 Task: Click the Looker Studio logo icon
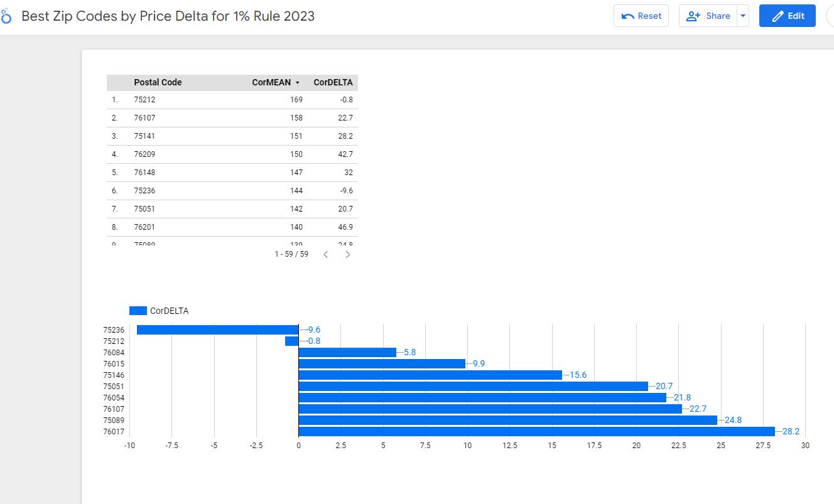6,17
